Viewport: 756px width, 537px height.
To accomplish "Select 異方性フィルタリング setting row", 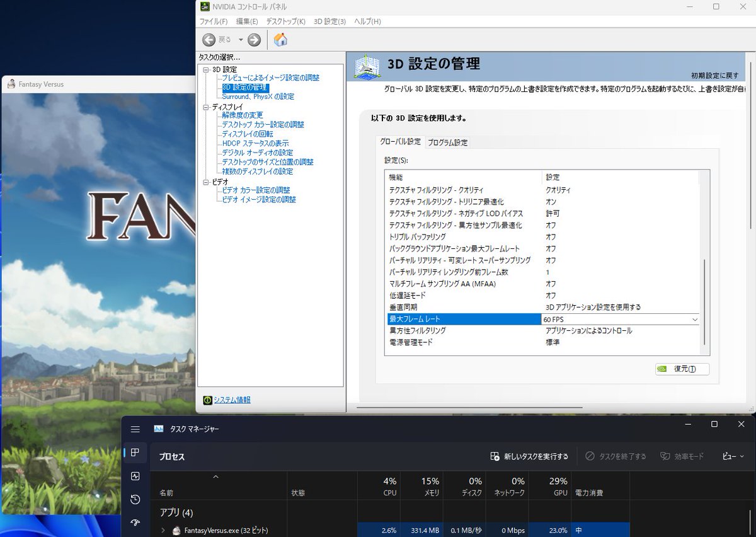I will tap(543, 331).
